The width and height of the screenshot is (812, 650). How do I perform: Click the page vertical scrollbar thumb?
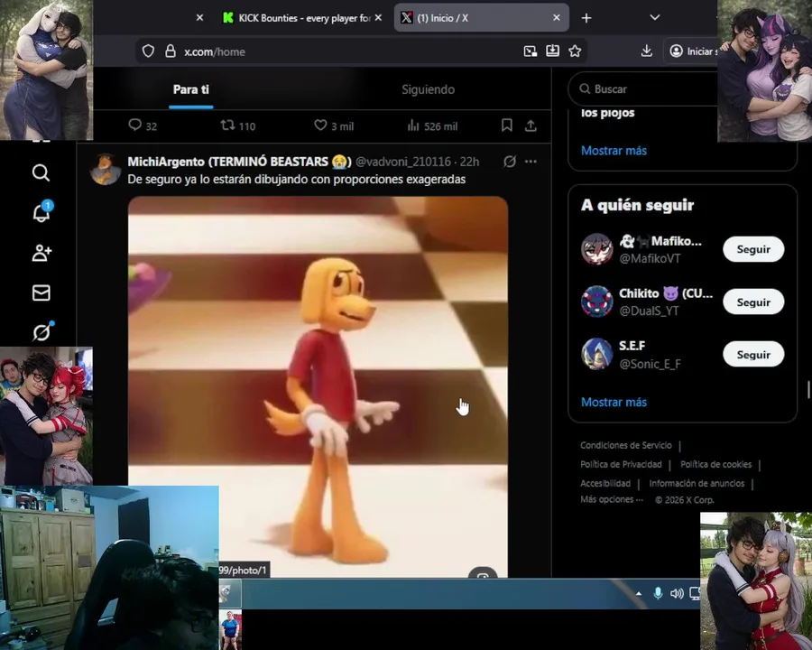tap(809, 390)
